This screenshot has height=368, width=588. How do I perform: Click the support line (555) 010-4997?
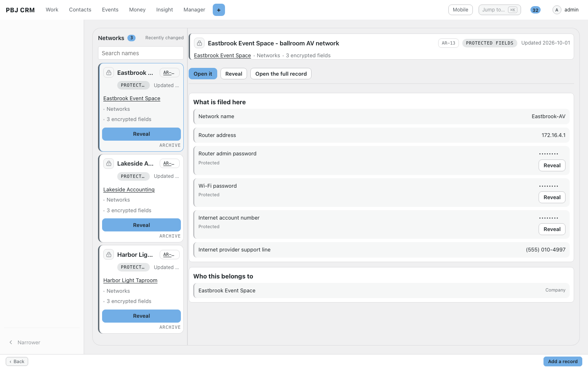(546, 250)
